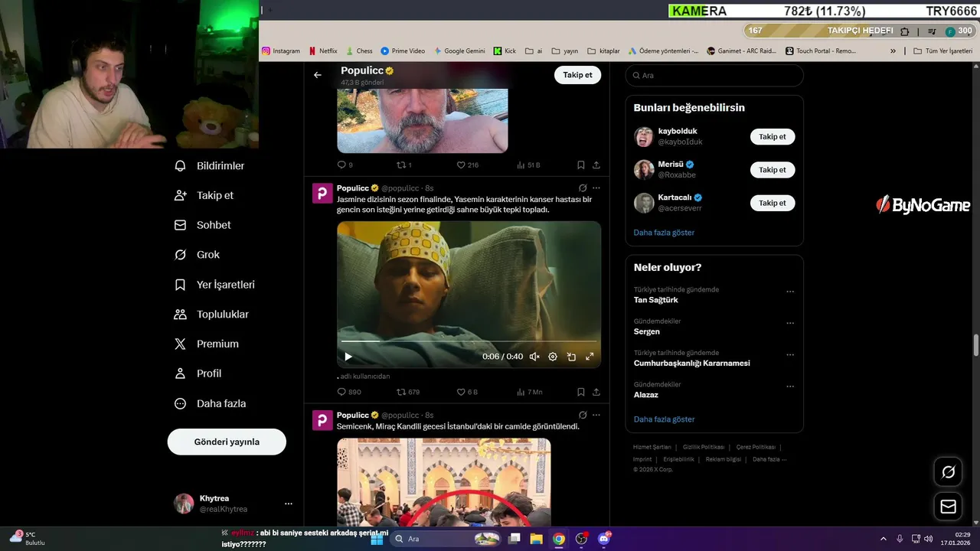Open options dots for Alazaz trend
980x551 pixels.
pos(790,386)
